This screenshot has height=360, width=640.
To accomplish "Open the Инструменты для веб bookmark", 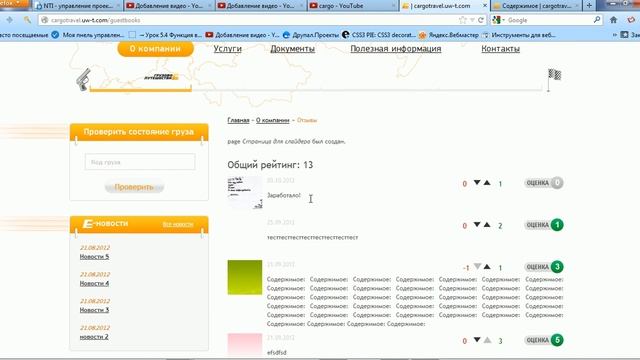I will [x=518, y=35].
